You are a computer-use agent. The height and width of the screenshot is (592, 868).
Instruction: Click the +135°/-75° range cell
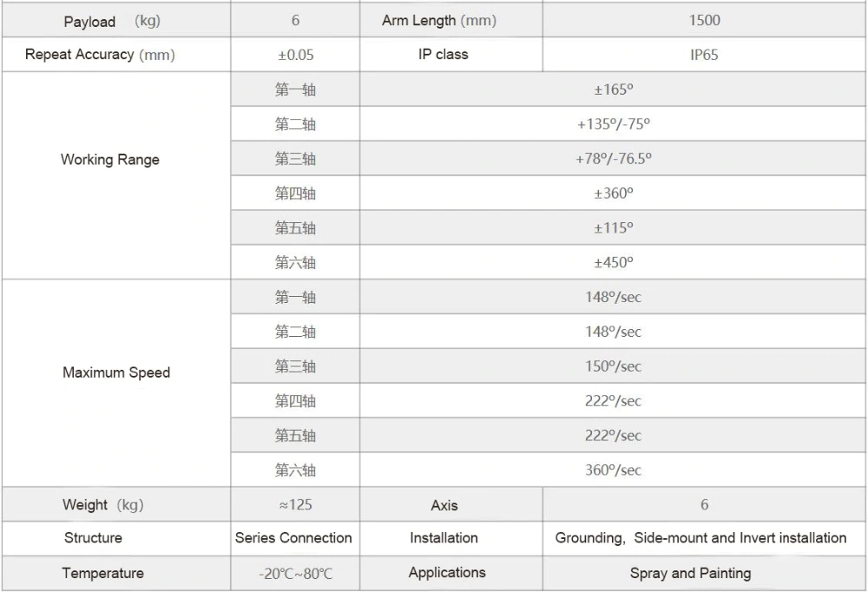coord(613,124)
